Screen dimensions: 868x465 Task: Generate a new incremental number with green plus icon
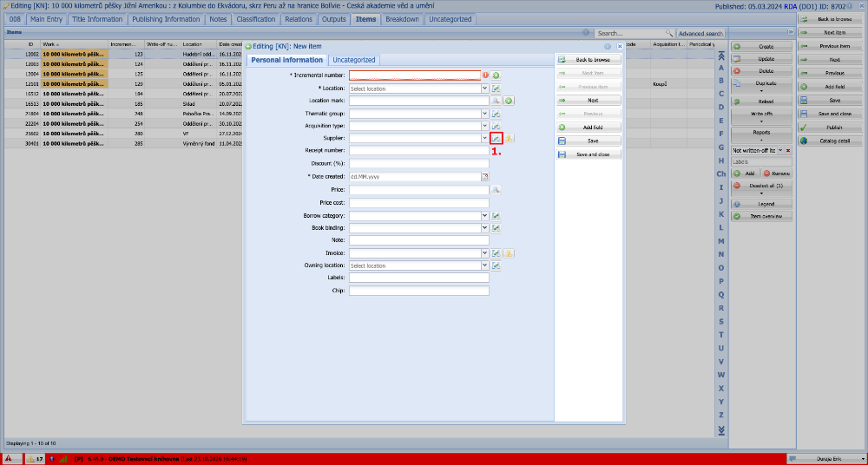(x=496, y=75)
